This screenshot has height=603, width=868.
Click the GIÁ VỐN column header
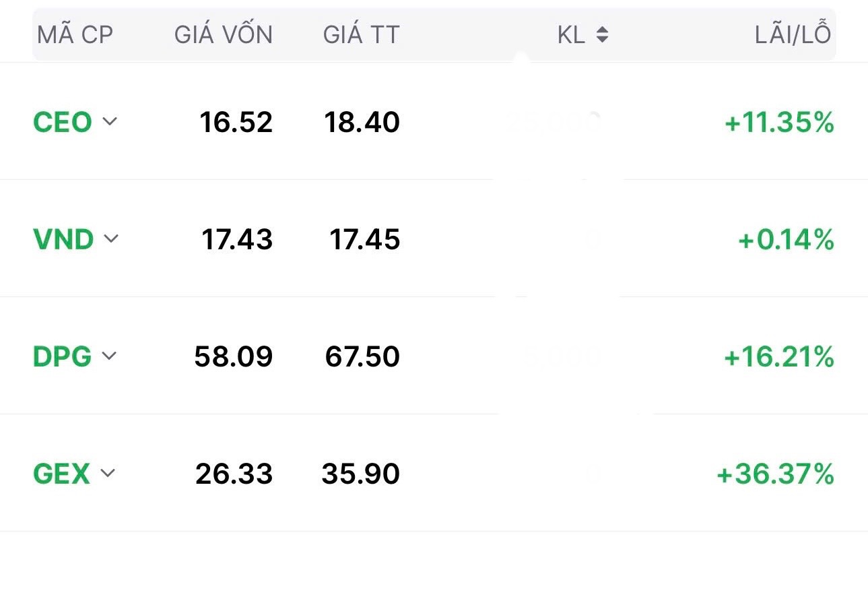[224, 35]
